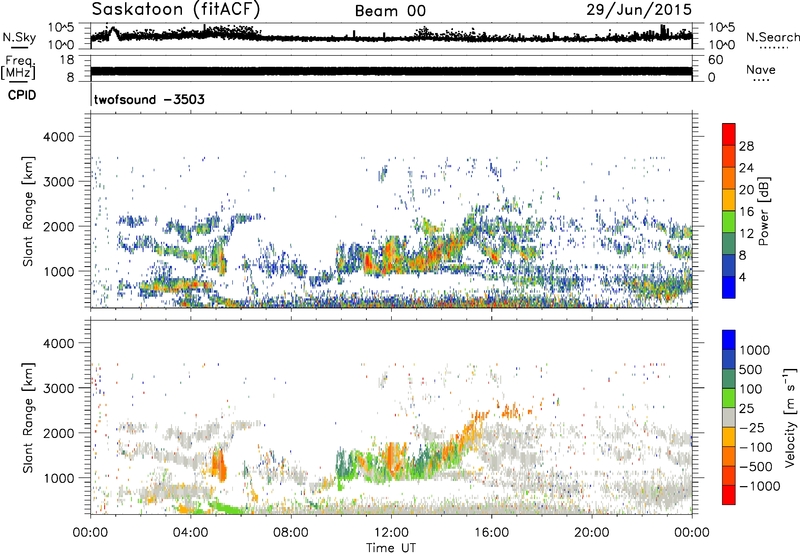Click the blue swatch atop Velocity colorbar
Screen dimensions: 800x554
pos(729,340)
